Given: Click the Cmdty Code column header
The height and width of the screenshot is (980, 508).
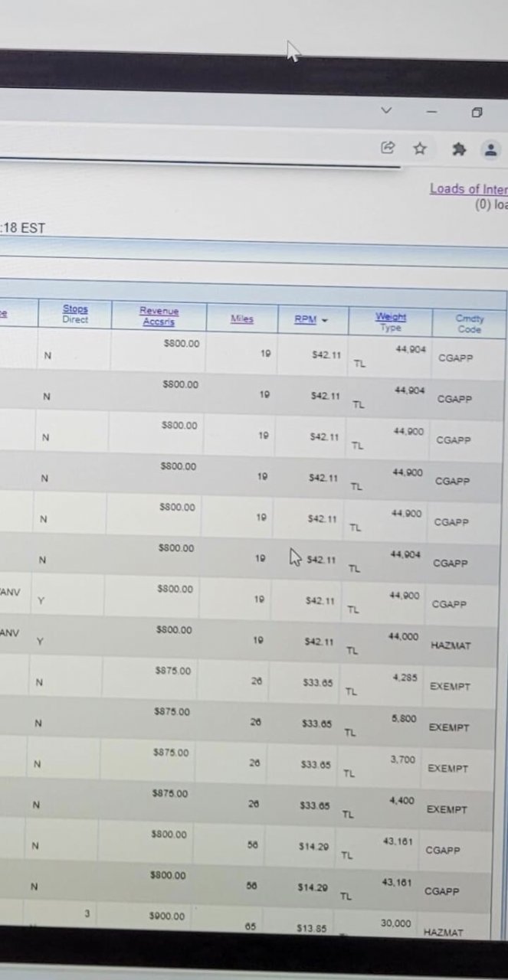Looking at the screenshot, I should (x=469, y=324).
